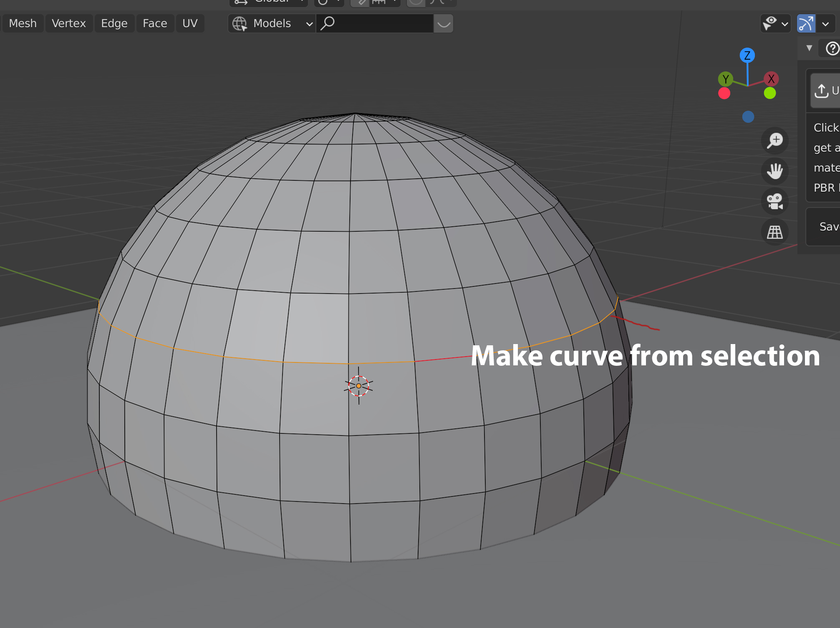Image resolution: width=840 pixels, height=628 pixels.
Task: Open the Models asset type dropdown
Action: pos(272,23)
